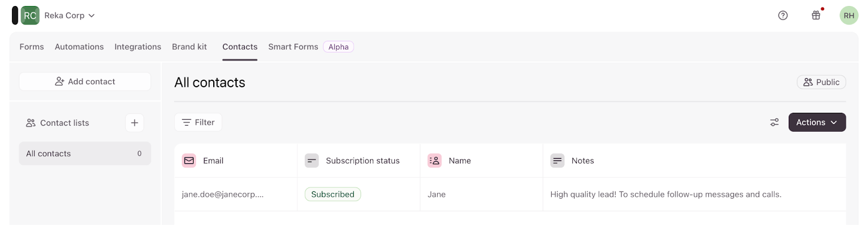
Task: Click the Subscribed status badge for Jane
Action: pyautogui.click(x=333, y=194)
